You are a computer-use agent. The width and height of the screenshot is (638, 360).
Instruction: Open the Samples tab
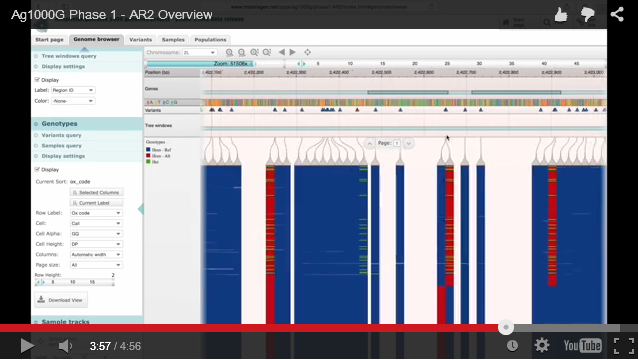point(173,39)
